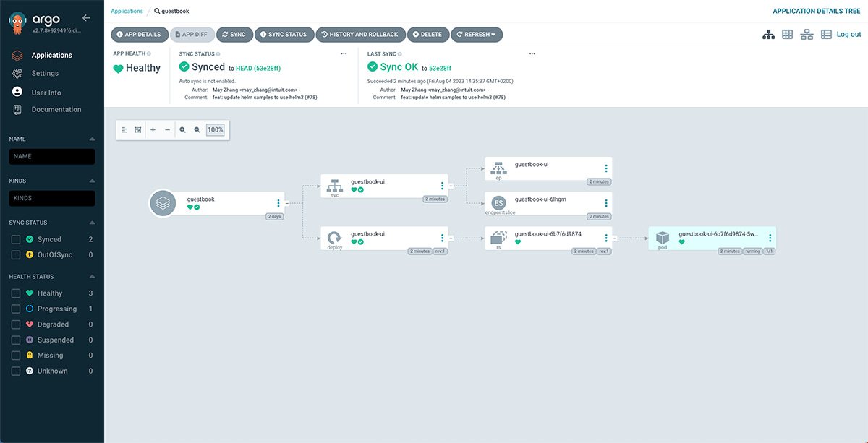Image resolution: width=868 pixels, height=443 pixels.
Task: Switch to the Network view of resources
Action: click(x=807, y=34)
